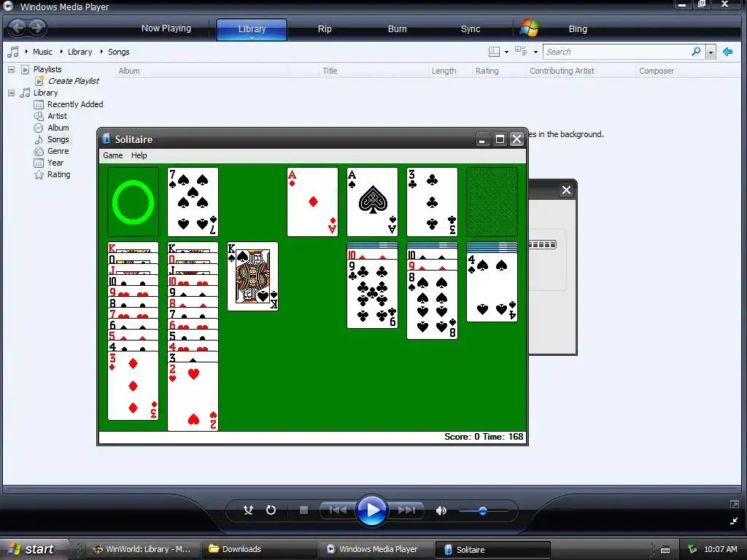Click the Next track button
Viewport: 747px width, 560px height.
tap(406, 510)
